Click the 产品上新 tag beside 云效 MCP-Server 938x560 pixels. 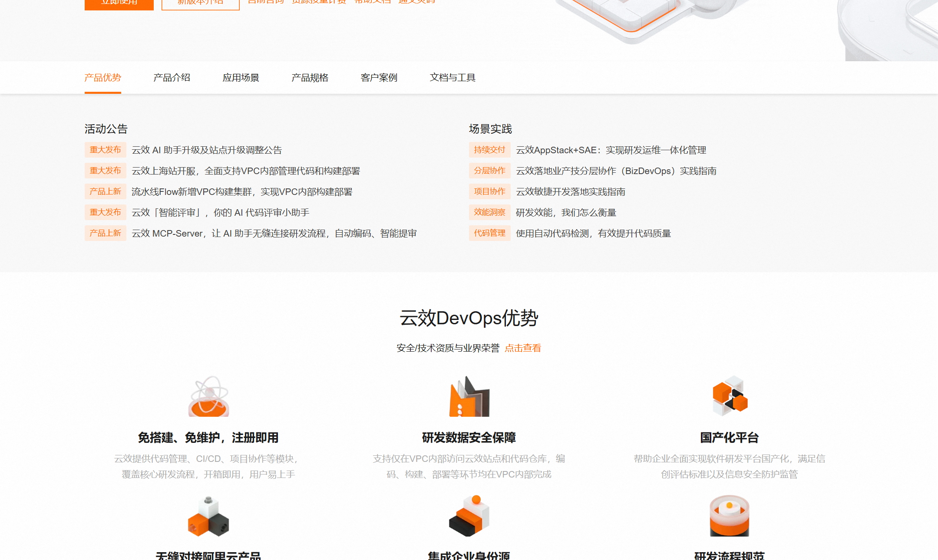(x=106, y=233)
